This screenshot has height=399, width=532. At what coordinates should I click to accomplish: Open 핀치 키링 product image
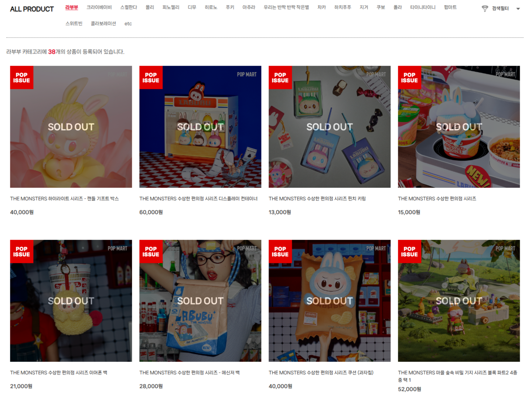point(330,127)
